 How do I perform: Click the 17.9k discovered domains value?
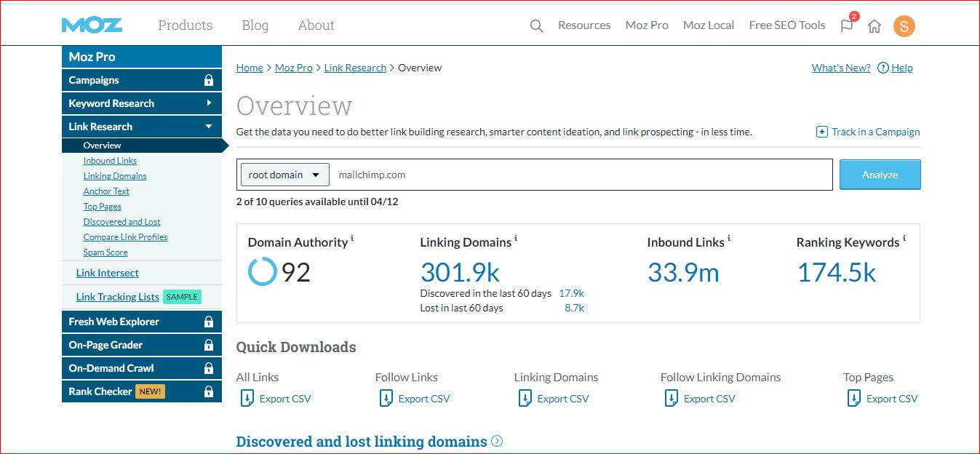571,294
